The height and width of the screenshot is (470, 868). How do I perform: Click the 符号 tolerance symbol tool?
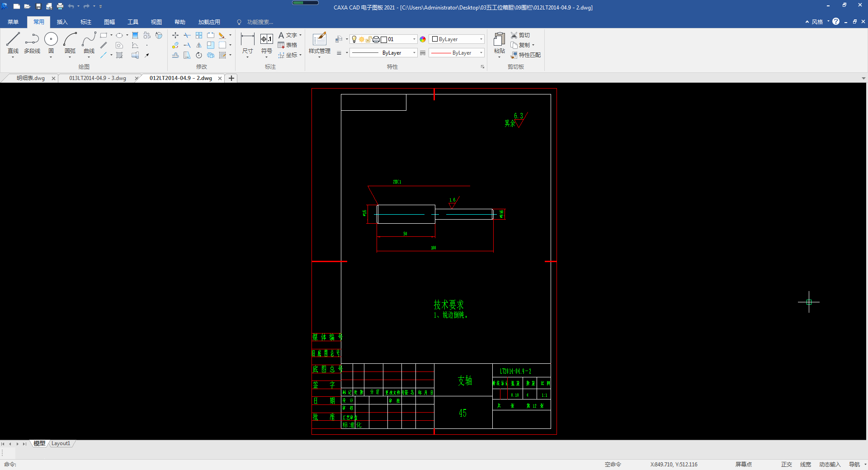click(267, 44)
